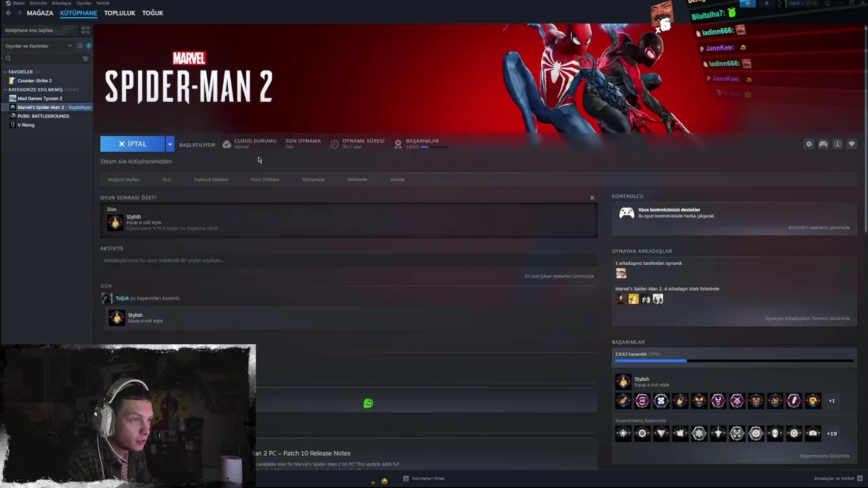Switch to the MAĞAZA tab

40,13
